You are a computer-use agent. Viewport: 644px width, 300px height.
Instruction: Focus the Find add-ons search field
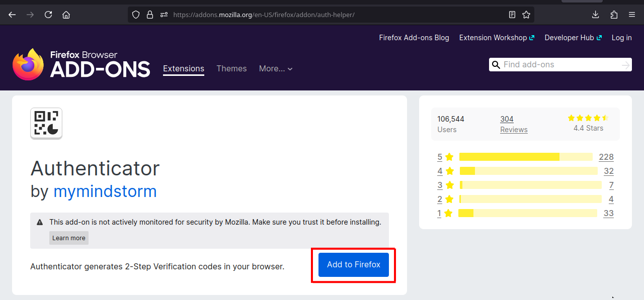[x=560, y=64]
